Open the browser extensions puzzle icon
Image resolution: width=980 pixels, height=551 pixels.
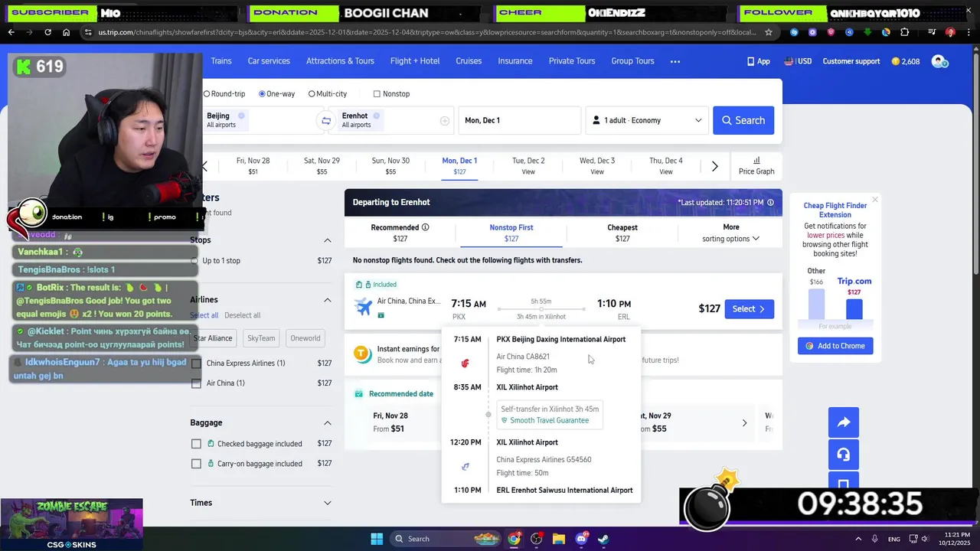coord(905,32)
